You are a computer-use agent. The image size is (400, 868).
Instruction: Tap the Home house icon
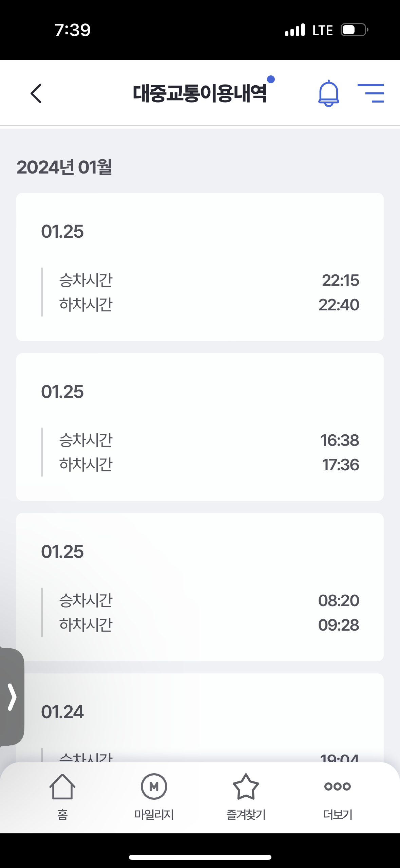(x=62, y=786)
